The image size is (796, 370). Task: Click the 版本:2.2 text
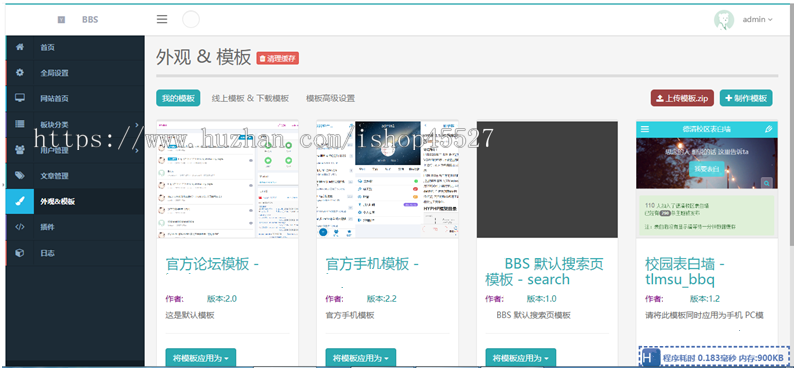click(x=382, y=298)
